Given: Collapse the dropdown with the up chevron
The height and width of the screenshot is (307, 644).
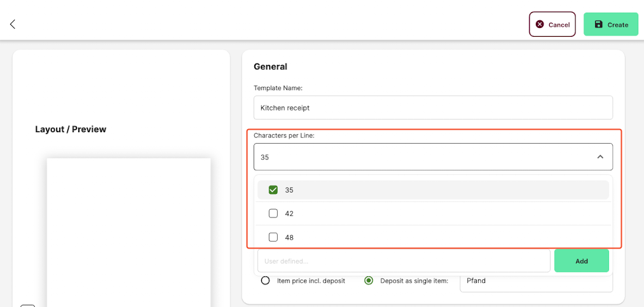Looking at the screenshot, I should [x=600, y=157].
